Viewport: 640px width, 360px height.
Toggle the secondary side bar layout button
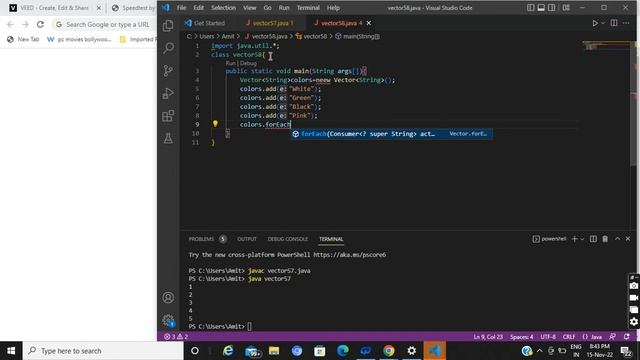pos(552,8)
